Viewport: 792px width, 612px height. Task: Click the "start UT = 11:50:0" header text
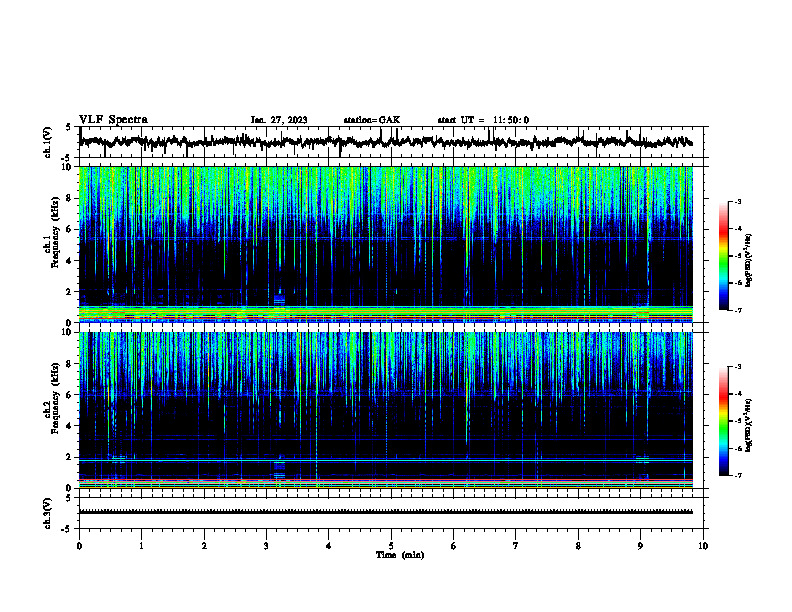(x=483, y=120)
